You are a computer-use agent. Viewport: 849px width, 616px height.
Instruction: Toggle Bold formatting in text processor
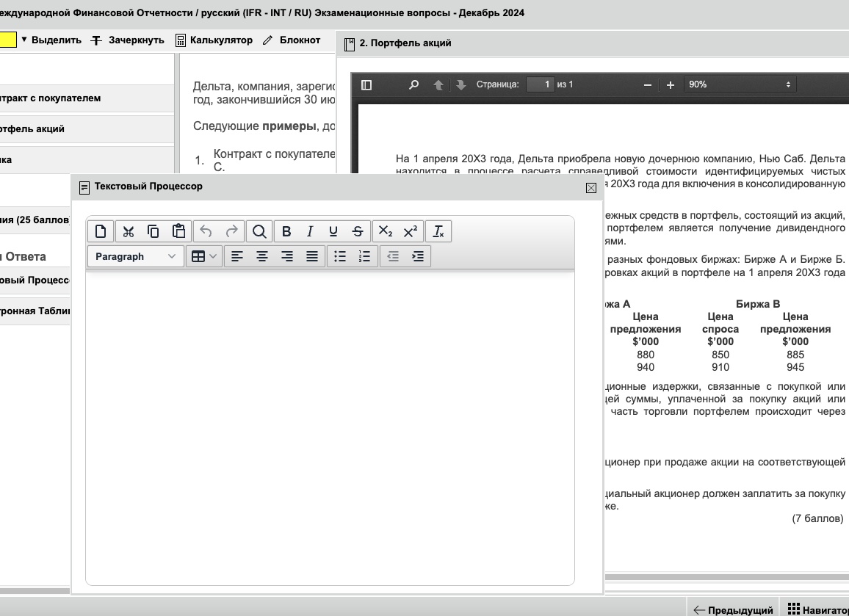(x=286, y=232)
